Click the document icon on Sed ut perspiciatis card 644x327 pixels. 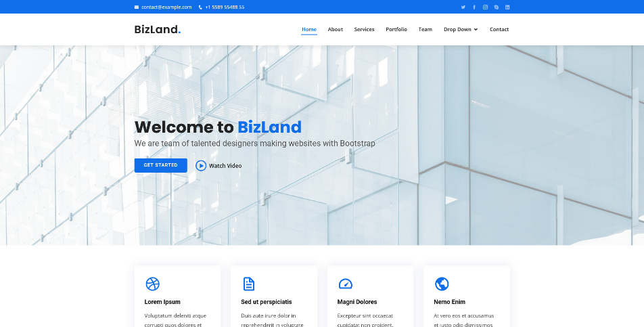tap(249, 284)
